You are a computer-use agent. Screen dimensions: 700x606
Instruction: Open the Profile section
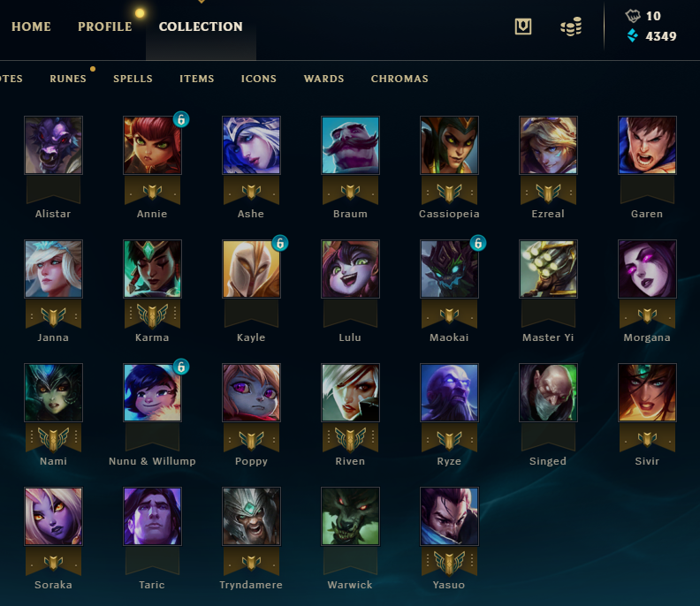[x=105, y=27]
